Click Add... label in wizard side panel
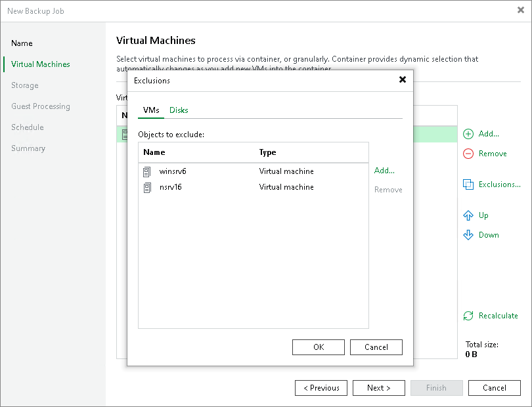 coord(489,134)
